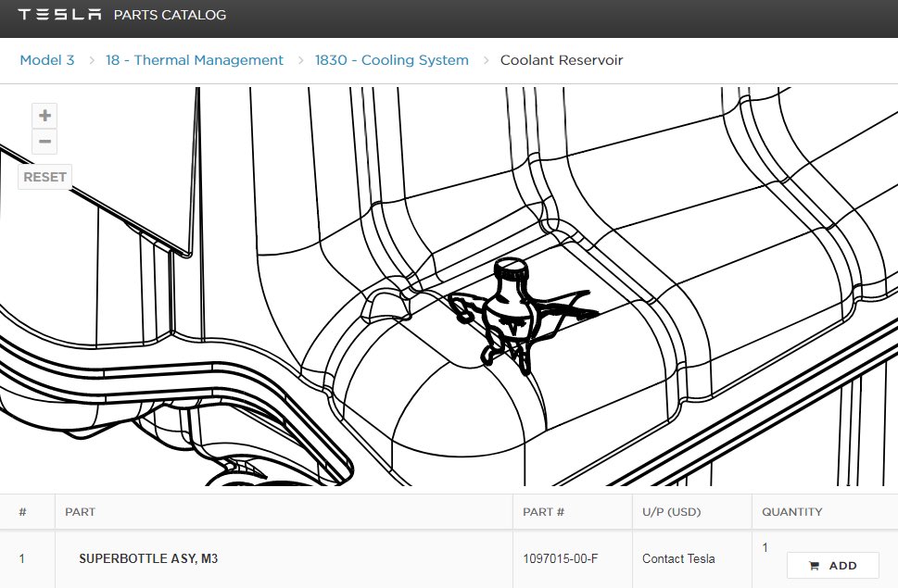Go to the Model 3 breadcrumb
898x588 pixels.
pyautogui.click(x=47, y=60)
